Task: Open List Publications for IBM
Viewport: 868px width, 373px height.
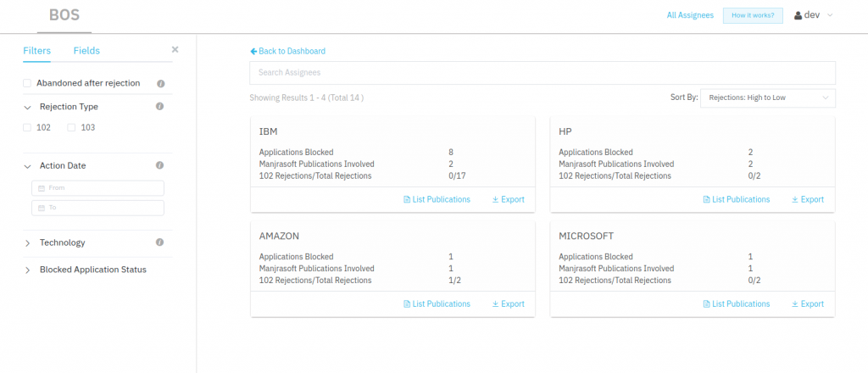Action: click(437, 199)
